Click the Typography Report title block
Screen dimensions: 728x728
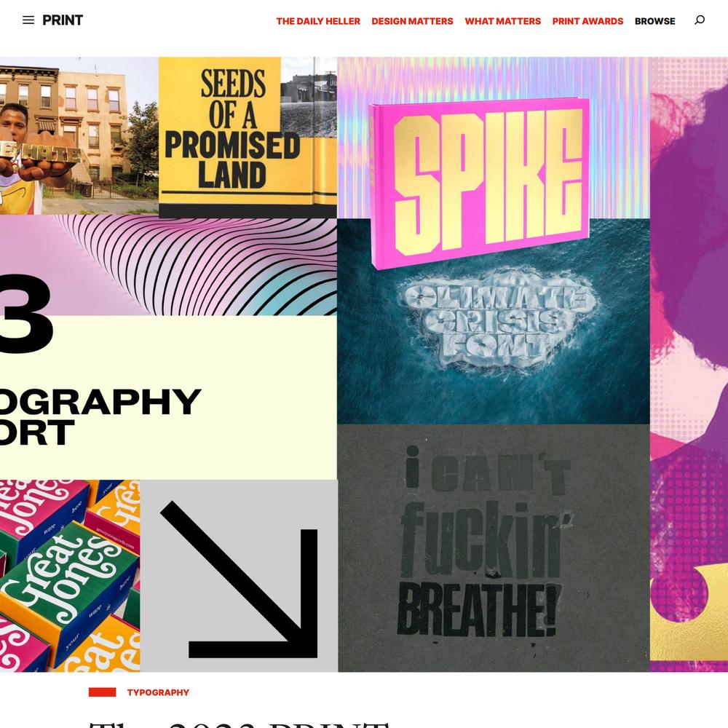168,397
